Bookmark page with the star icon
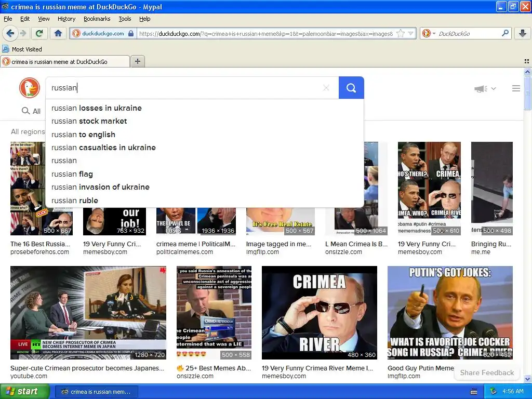Viewport: 532px width, 399px height. point(401,33)
